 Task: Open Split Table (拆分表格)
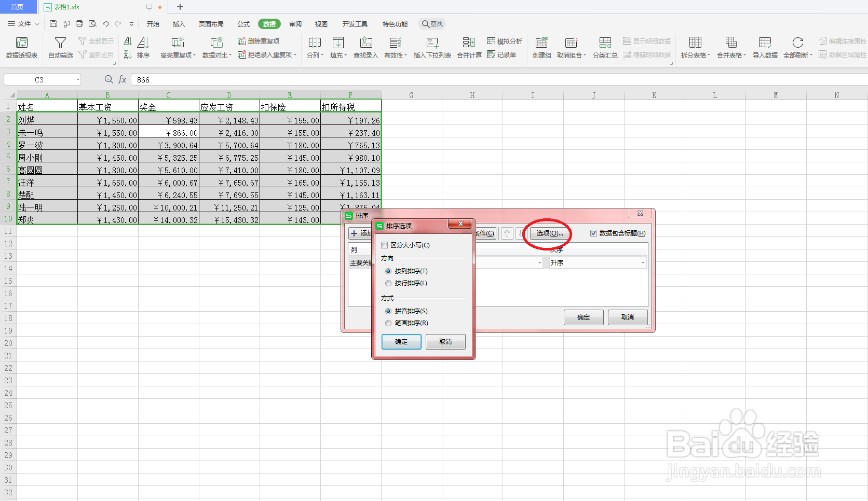tap(695, 47)
